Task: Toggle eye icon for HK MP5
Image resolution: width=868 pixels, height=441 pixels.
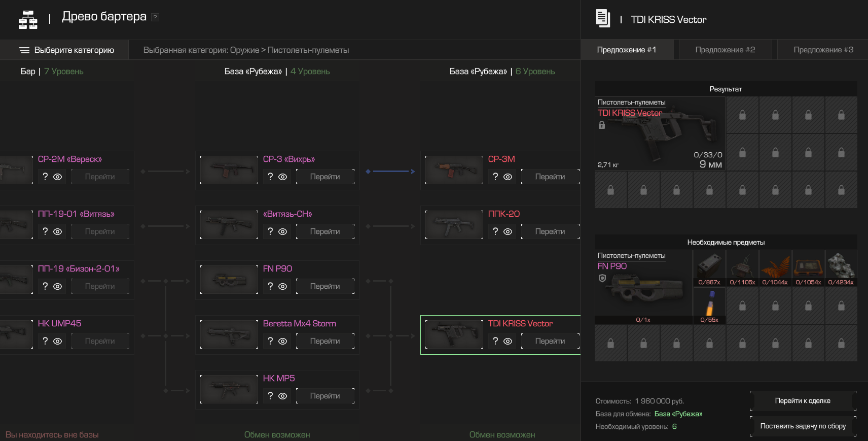Action: tap(283, 396)
